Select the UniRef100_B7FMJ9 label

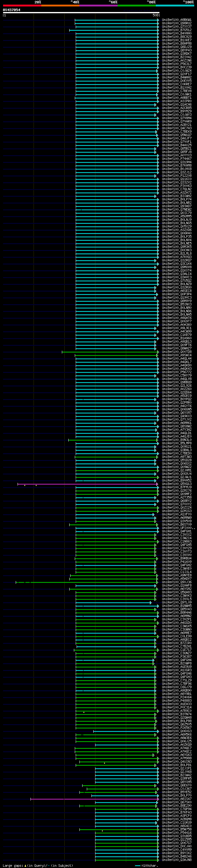(176, 487)
